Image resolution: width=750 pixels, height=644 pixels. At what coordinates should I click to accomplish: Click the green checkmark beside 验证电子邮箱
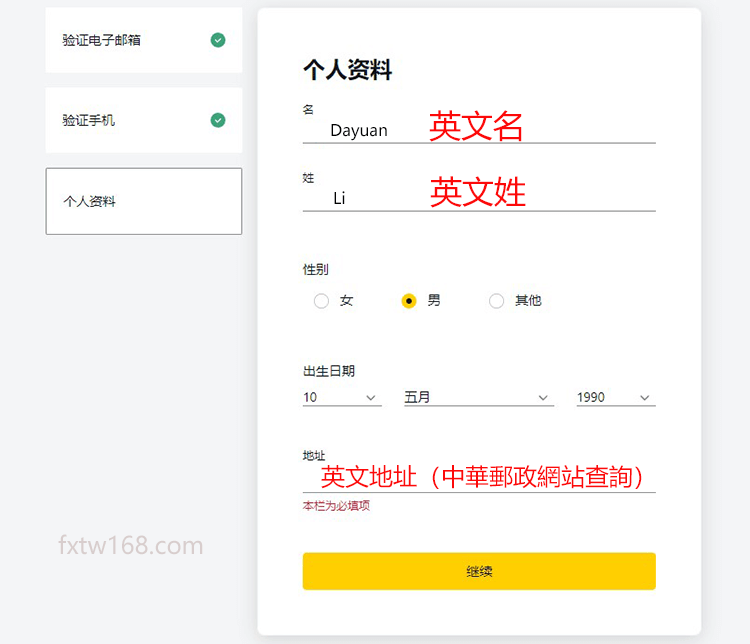(218, 40)
